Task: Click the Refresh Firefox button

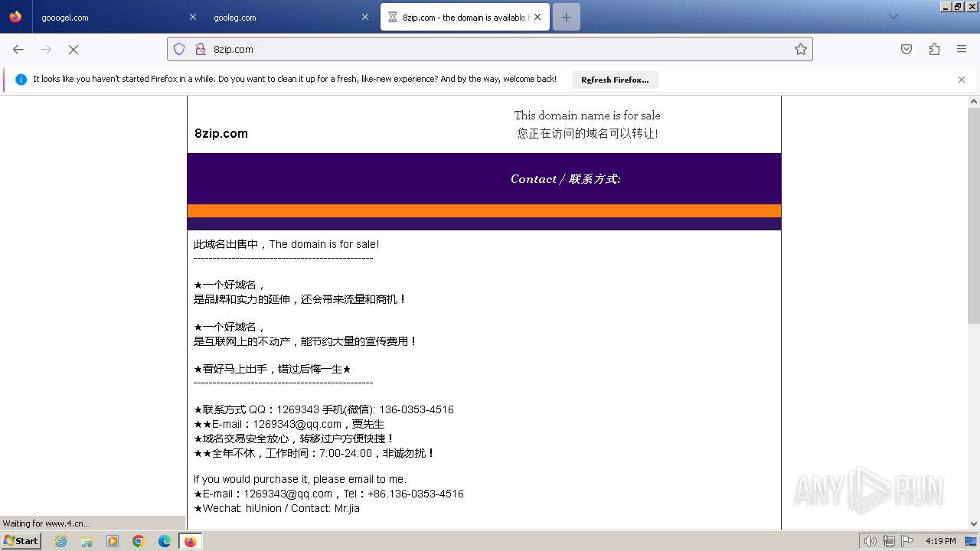Action: pyautogui.click(x=615, y=80)
